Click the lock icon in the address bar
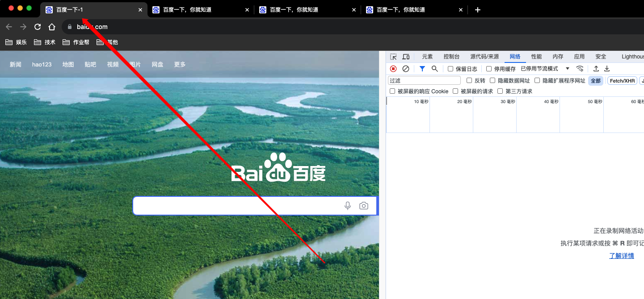644x299 pixels. coord(69,27)
